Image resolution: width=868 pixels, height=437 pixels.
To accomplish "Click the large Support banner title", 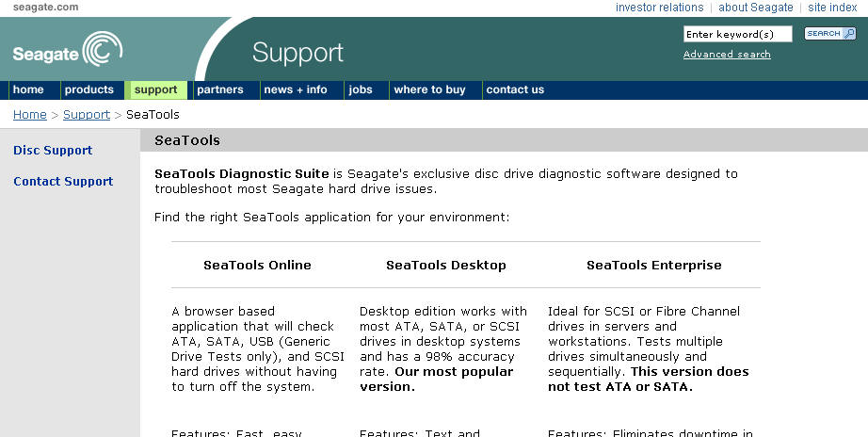I will 297,53.
